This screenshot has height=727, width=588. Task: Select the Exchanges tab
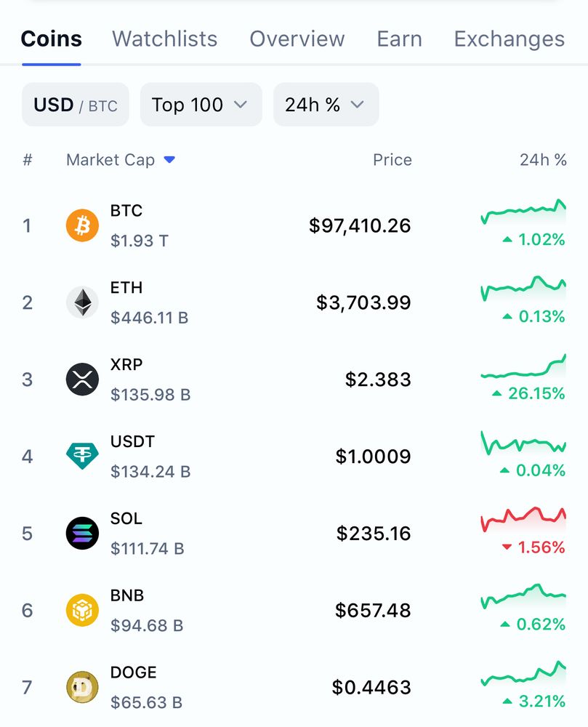[510, 39]
